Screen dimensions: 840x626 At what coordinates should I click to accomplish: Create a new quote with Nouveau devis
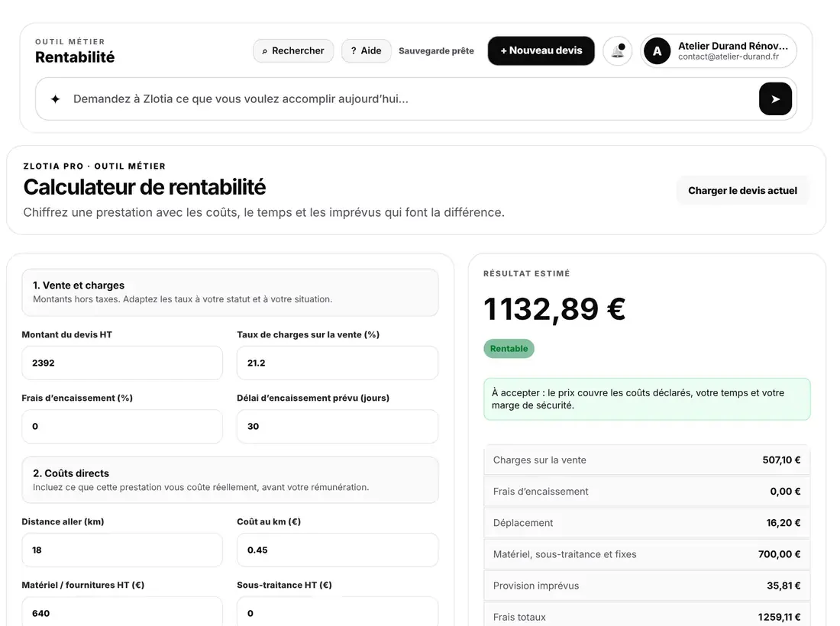(x=541, y=51)
